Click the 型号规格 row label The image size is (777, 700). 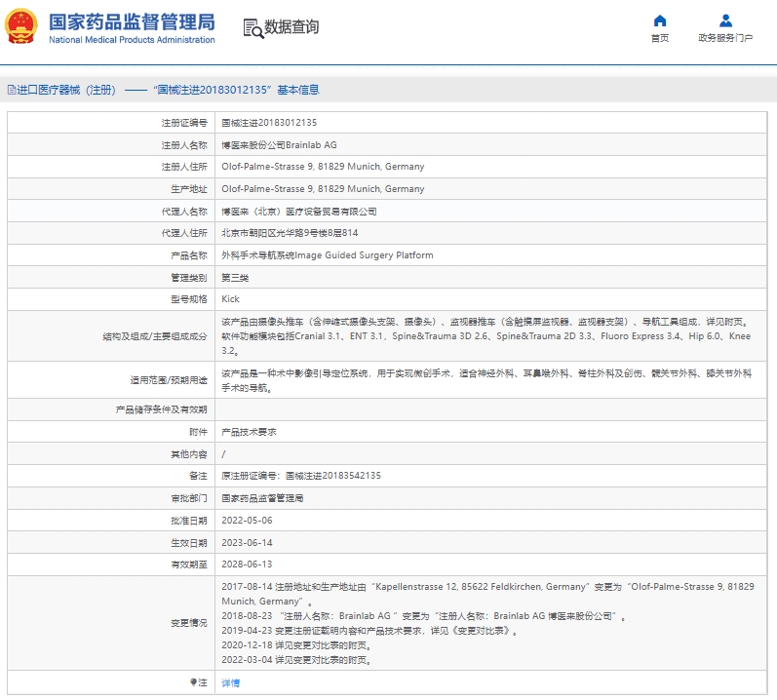click(x=189, y=298)
